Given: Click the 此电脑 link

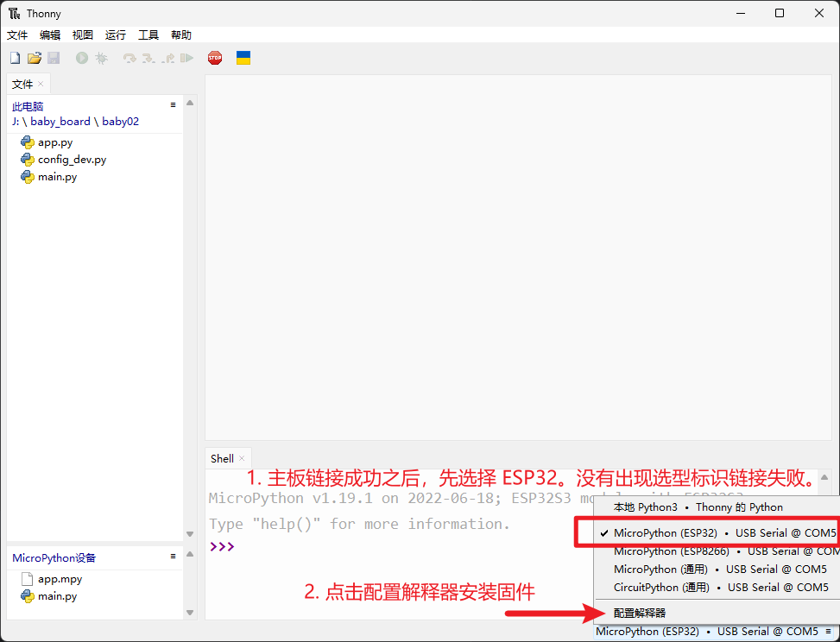Looking at the screenshot, I should (28, 106).
